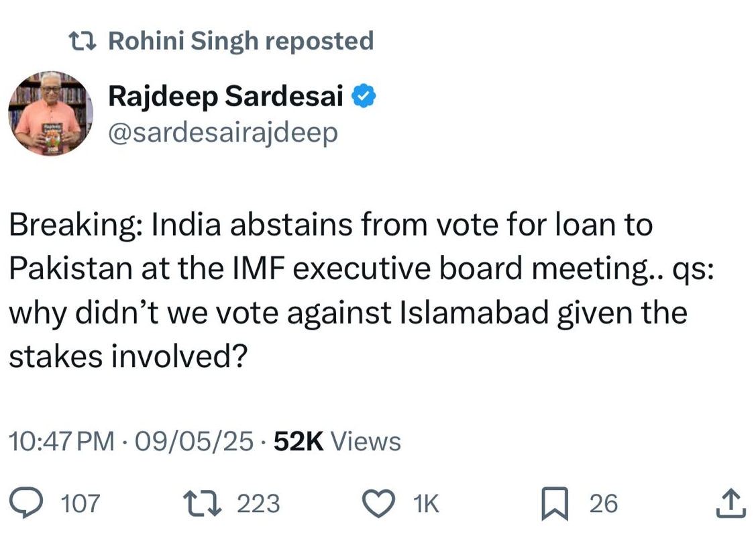Viewport: 756px width, 555px height.
Task: Bookmark this tweet with the bookmark icon
Action: pos(555,504)
